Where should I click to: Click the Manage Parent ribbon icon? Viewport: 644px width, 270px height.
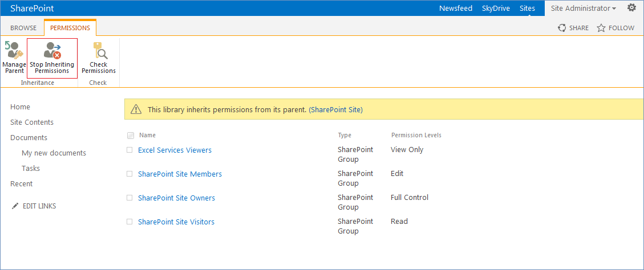pyautogui.click(x=13, y=50)
